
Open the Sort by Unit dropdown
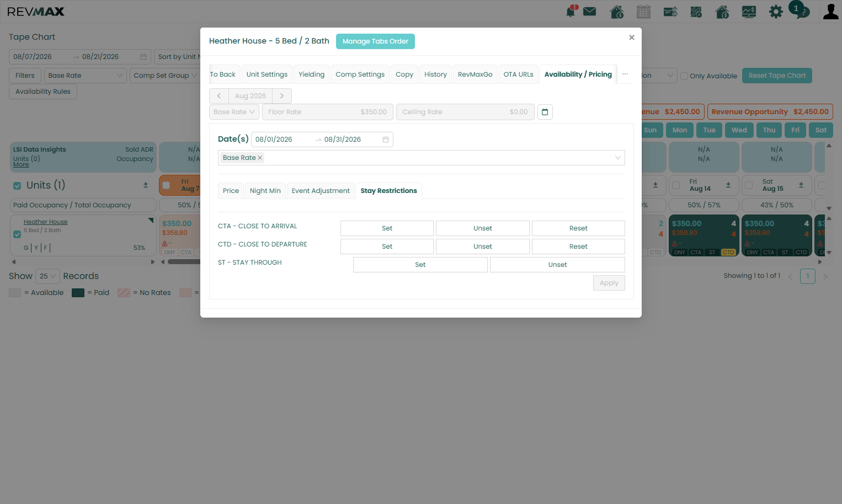point(178,57)
